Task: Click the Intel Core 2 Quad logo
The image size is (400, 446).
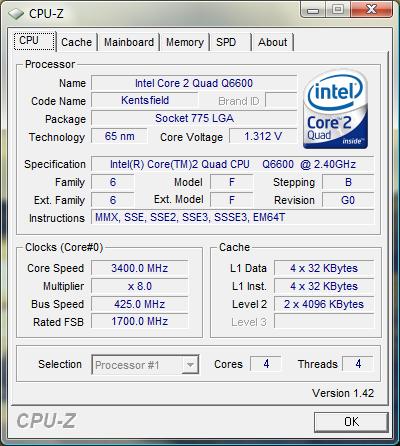Action: [335, 109]
